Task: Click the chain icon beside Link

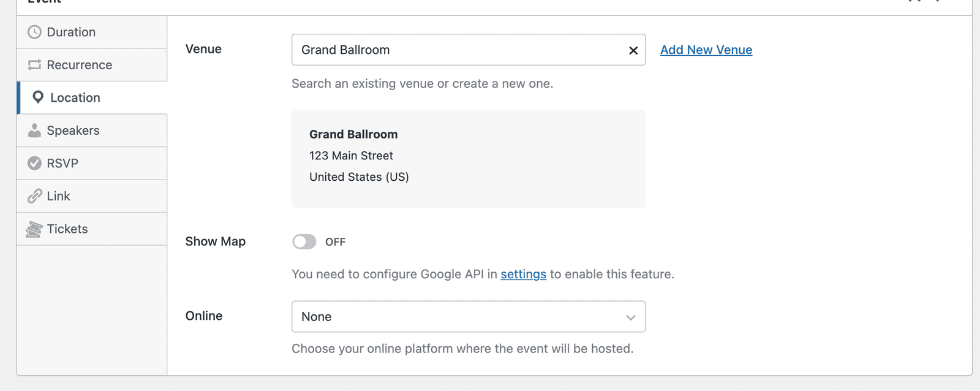Action: [34, 196]
